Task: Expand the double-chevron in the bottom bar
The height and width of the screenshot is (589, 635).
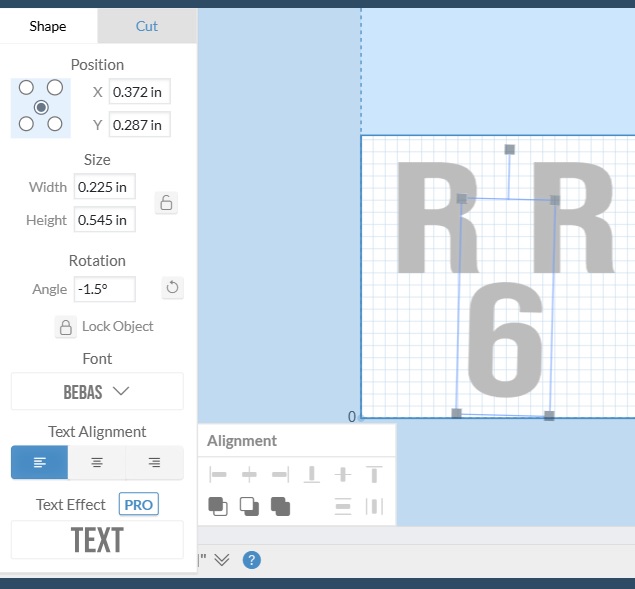Action: (x=222, y=560)
